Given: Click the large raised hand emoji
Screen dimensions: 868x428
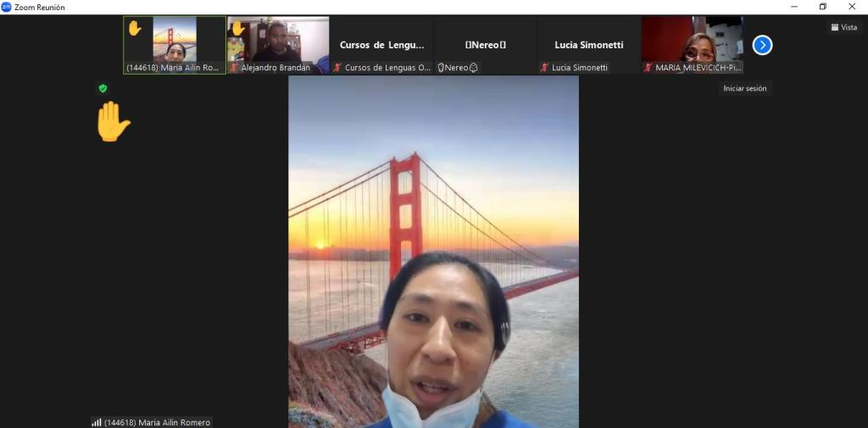Looking at the screenshot, I should coord(112,122).
